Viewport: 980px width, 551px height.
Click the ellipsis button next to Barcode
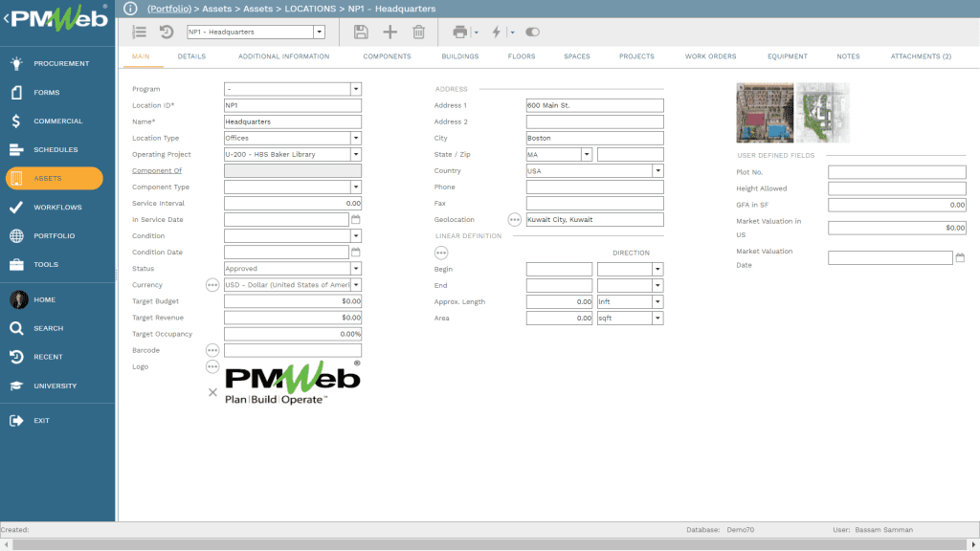click(x=212, y=350)
